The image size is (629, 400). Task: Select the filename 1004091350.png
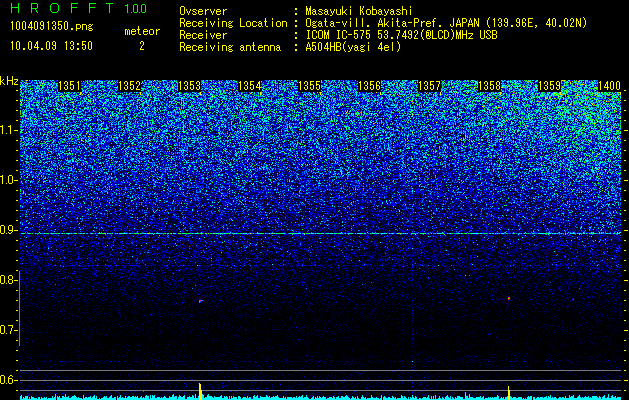click(52, 26)
